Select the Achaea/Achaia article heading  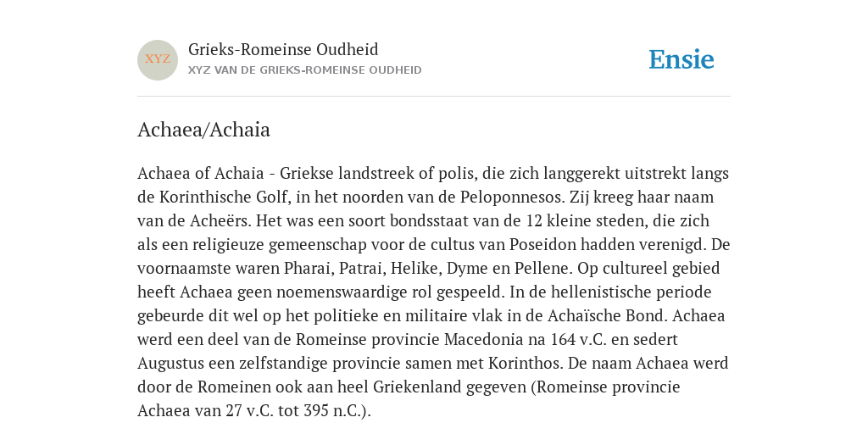point(203,130)
